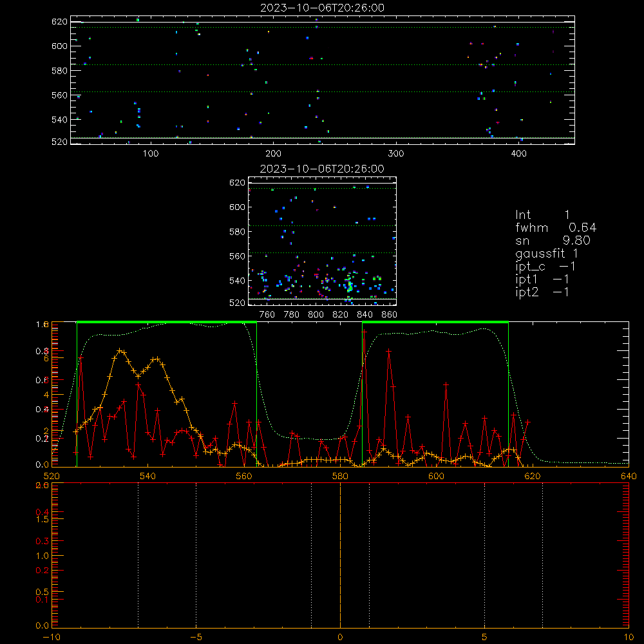The image size is (644, 644).
Task: Click x-axis label 300 on top plot
Action: click(396, 154)
